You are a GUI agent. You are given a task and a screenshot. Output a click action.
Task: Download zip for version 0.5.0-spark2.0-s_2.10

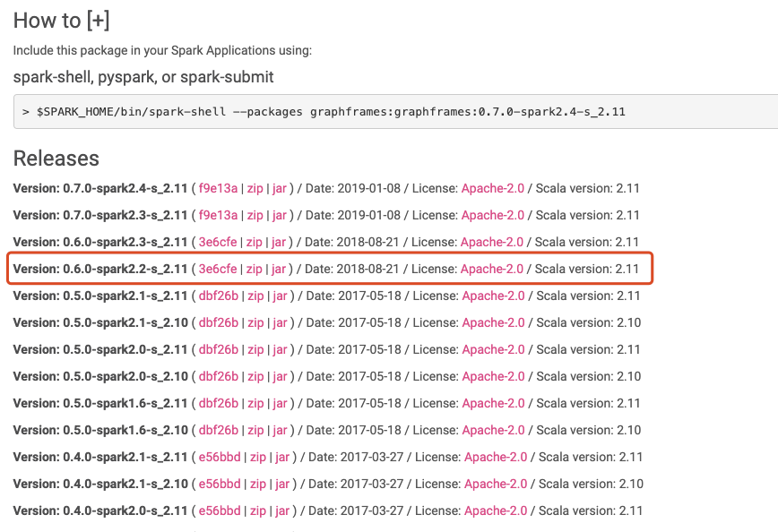pos(255,376)
